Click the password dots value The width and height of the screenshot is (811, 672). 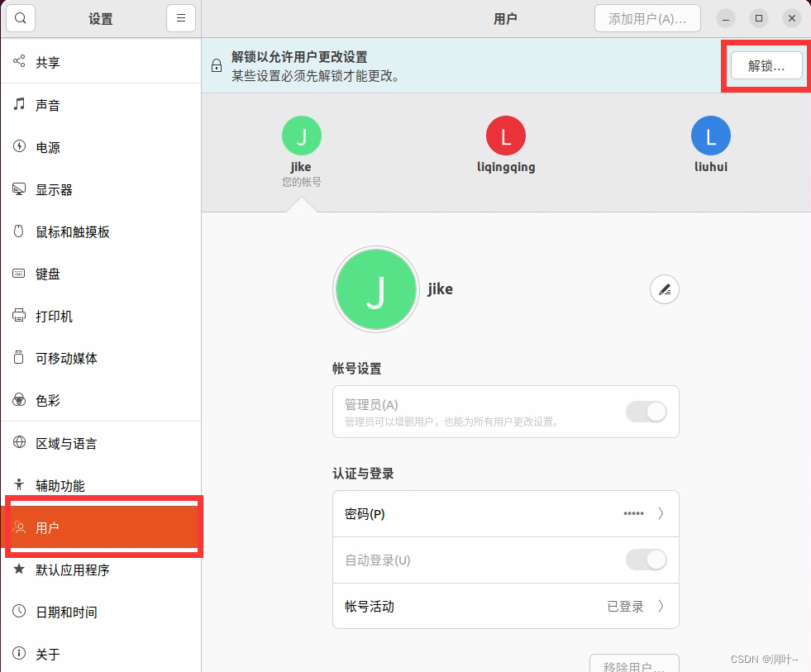point(633,513)
